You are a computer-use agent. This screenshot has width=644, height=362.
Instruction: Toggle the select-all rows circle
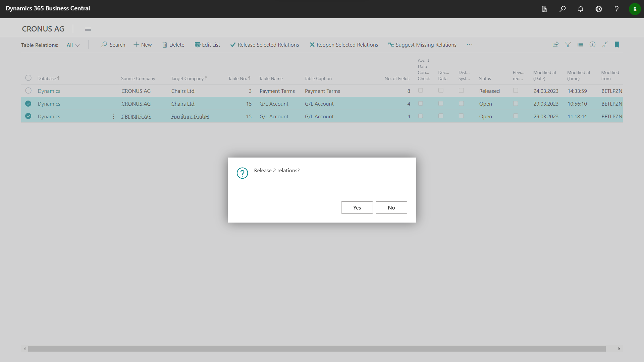pos(29,78)
